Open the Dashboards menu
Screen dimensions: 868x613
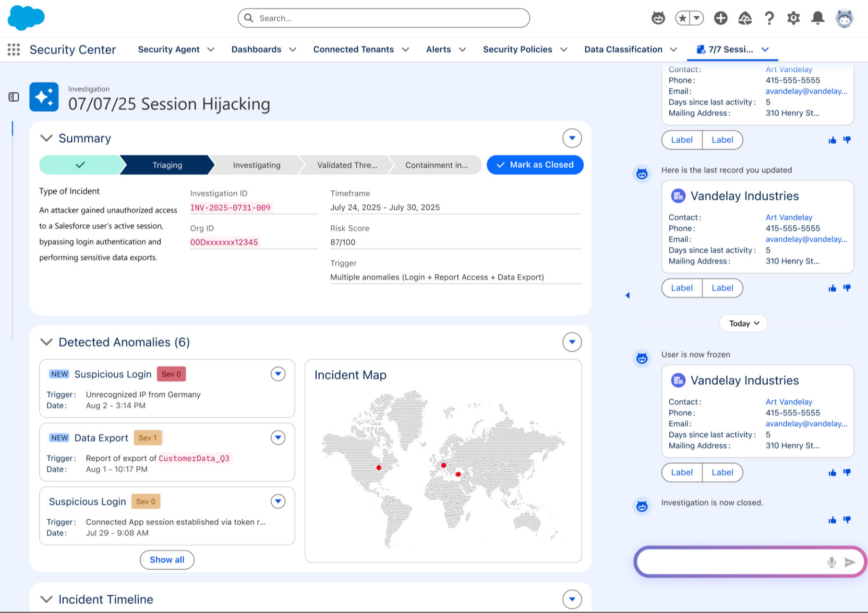[x=264, y=49]
